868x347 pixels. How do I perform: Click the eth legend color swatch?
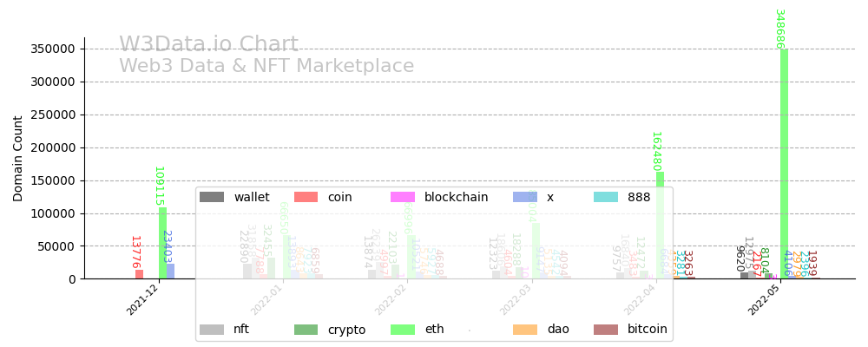(x=403, y=330)
